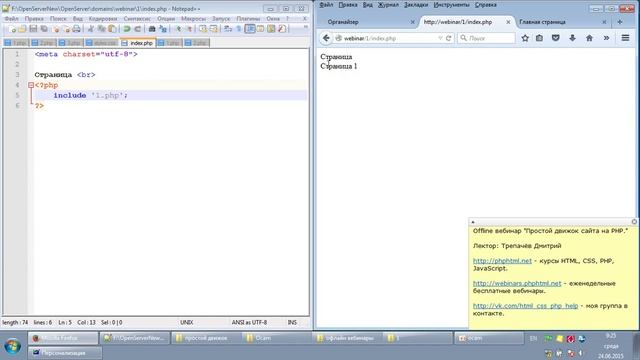Switch to the oCam taskbar button

click(489, 338)
